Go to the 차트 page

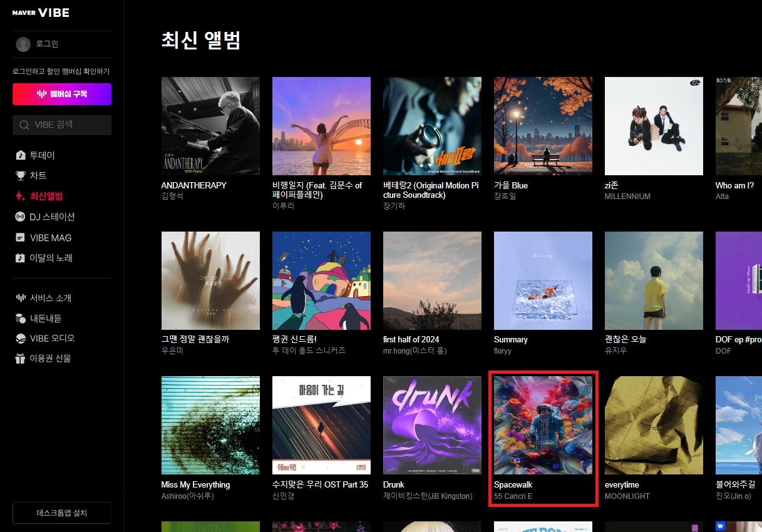point(38,175)
